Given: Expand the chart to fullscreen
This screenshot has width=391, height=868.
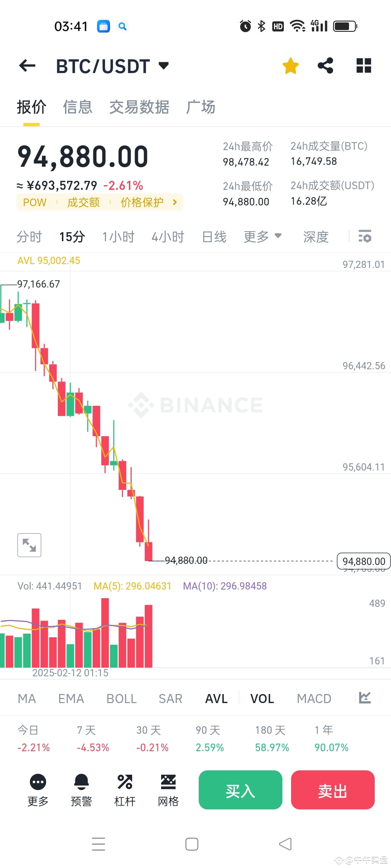Looking at the screenshot, I should (29, 545).
